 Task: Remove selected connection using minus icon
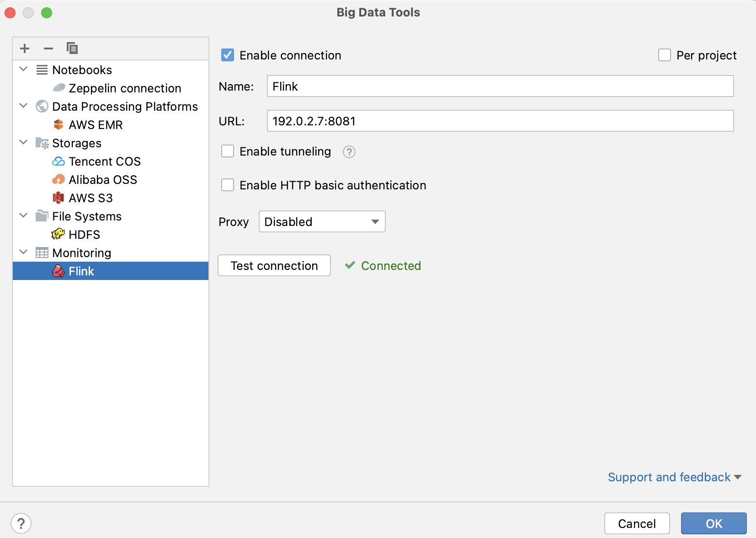pos(48,48)
